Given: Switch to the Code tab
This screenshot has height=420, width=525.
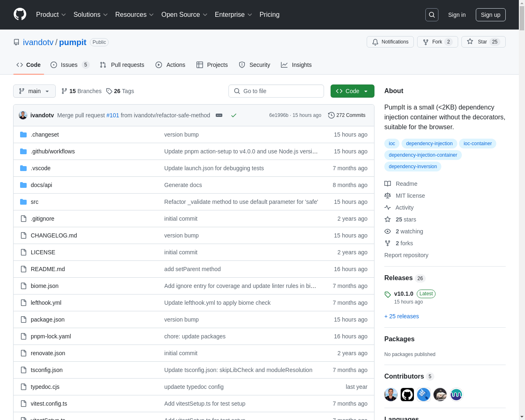Looking at the screenshot, I should (29, 65).
